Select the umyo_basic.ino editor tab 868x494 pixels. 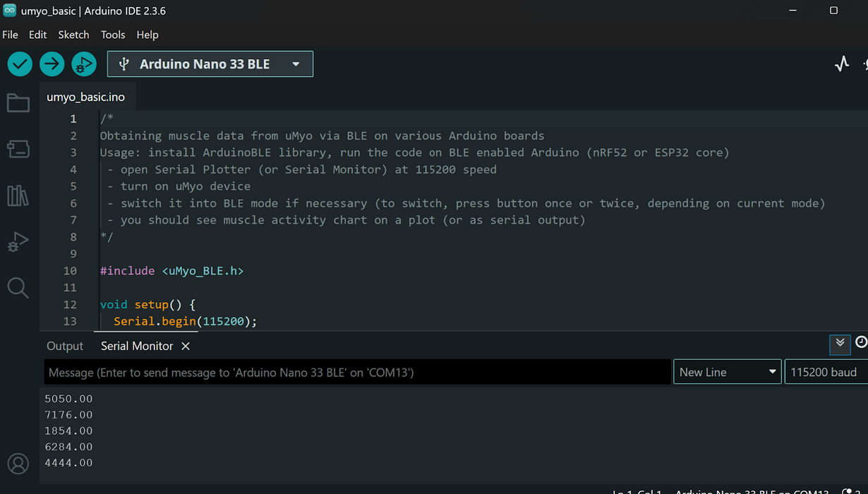click(86, 97)
